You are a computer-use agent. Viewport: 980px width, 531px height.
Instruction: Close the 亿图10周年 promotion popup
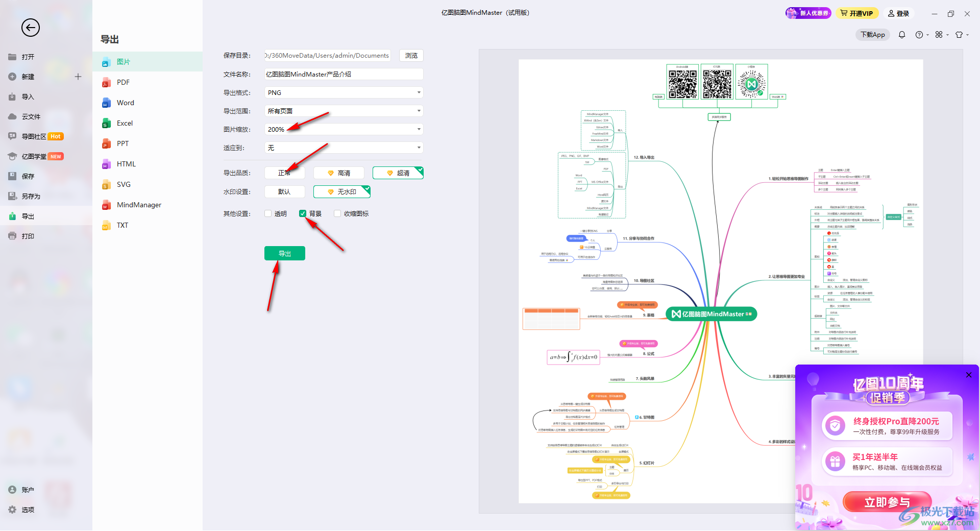(969, 375)
